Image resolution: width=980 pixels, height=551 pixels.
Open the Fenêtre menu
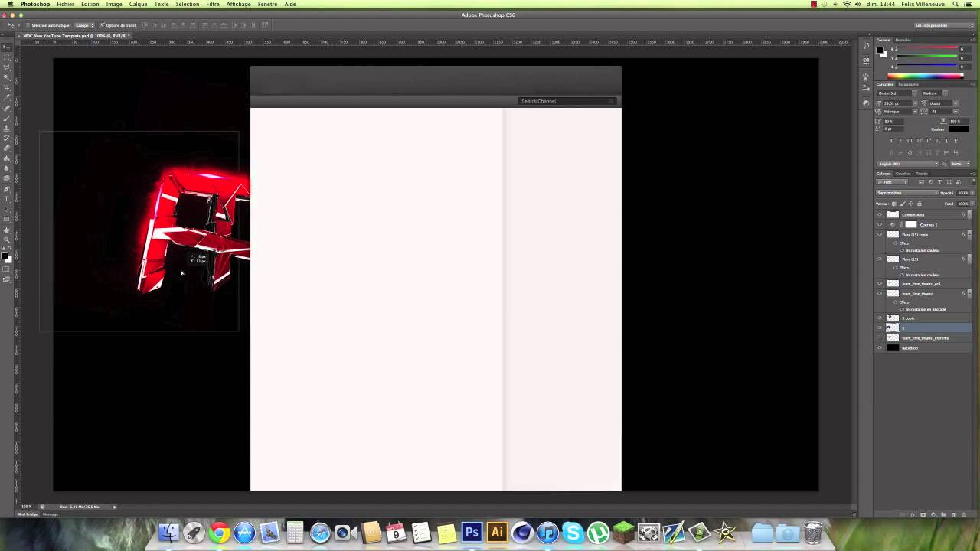click(x=267, y=4)
